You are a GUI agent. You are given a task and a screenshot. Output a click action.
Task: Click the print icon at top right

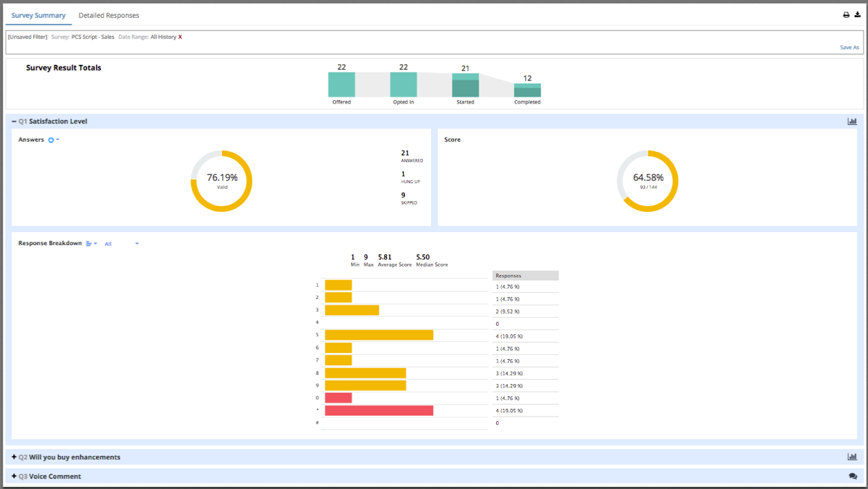tap(846, 15)
